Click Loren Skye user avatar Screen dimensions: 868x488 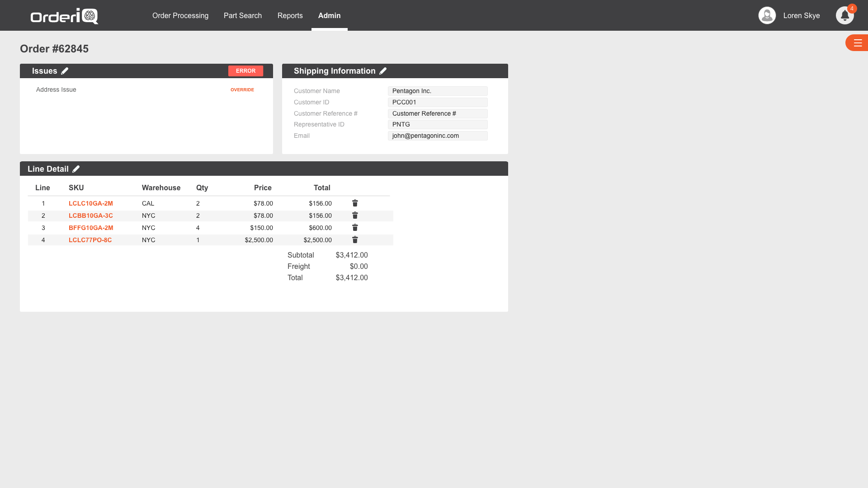pyautogui.click(x=767, y=15)
